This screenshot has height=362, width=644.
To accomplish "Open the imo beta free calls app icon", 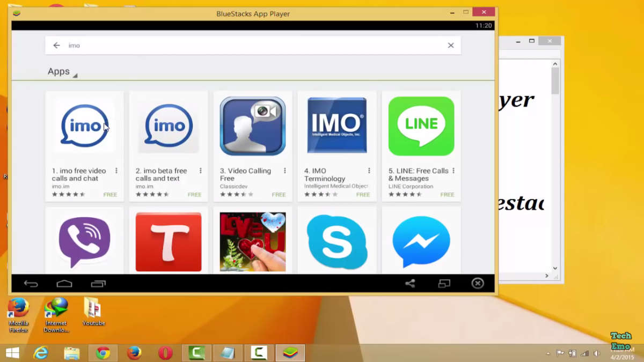I will point(169,125).
